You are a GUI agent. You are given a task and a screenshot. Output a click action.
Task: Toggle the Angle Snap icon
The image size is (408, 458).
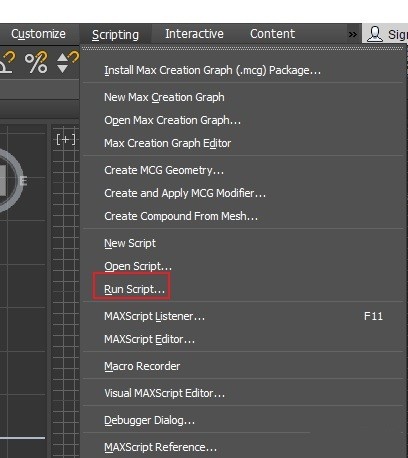pyautogui.click(x=7, y=63)
